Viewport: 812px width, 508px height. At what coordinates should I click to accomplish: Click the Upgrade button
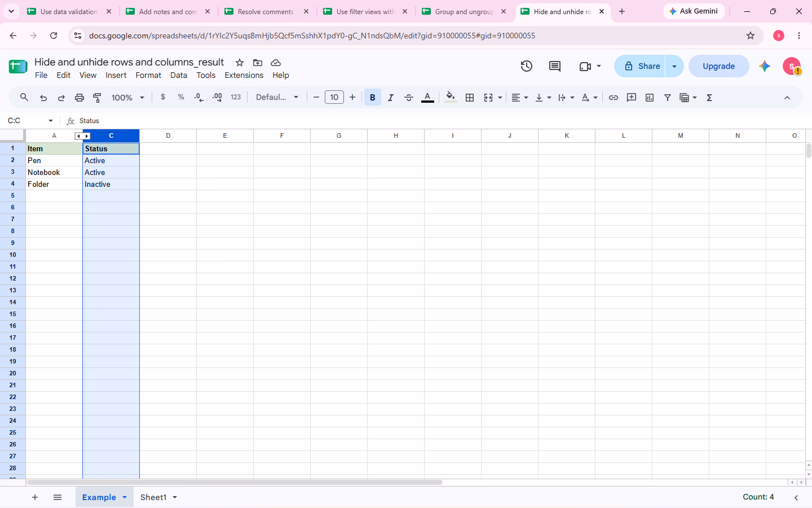tap(719, 66)
